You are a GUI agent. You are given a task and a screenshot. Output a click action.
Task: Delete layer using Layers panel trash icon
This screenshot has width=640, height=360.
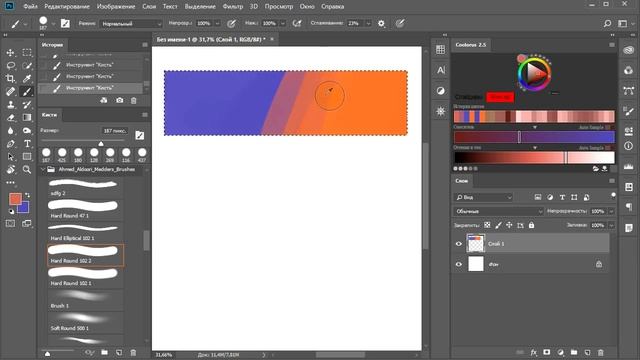(600, 352)
